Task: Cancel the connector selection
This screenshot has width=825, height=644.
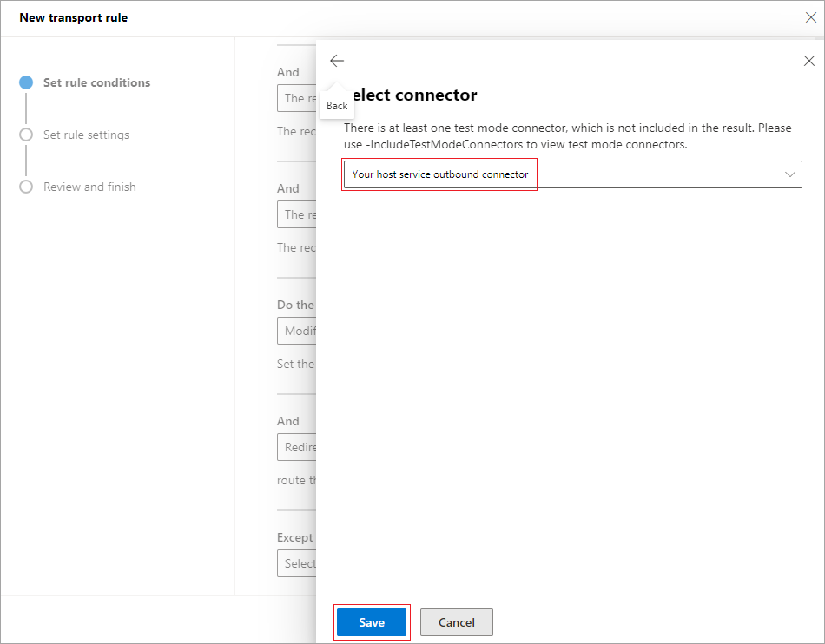Action: (456, 622)
